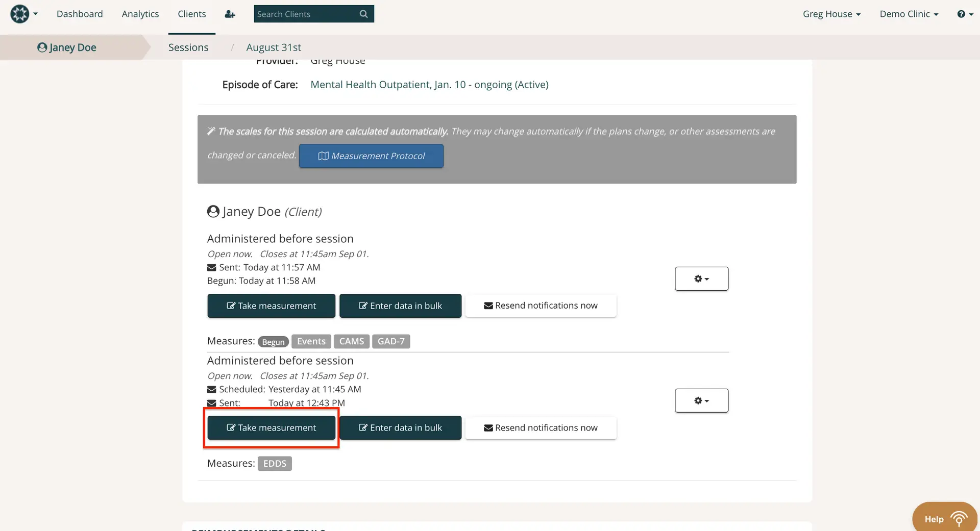Screen dimensions: 980x531
Task: Open the Greg House user dropdown
Action: tap(831, 14)
